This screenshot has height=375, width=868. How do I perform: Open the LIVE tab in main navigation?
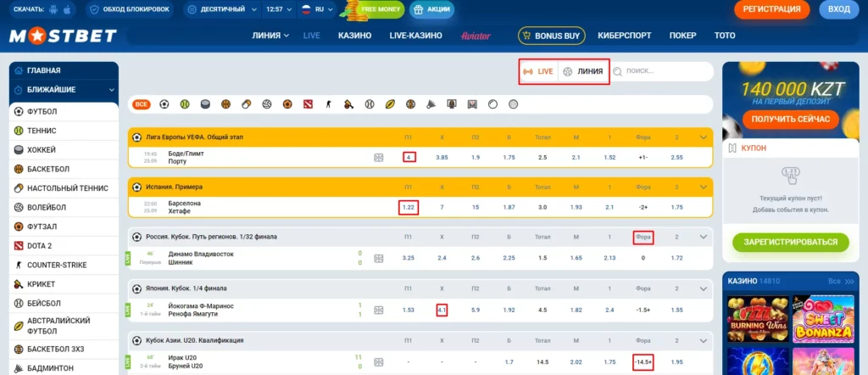tap(312, 36)
